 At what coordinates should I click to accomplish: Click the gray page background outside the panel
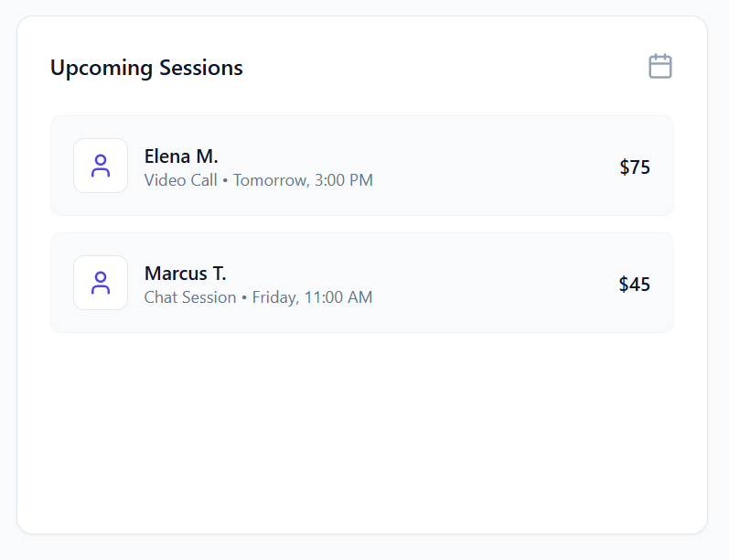(x=718, y=275)
